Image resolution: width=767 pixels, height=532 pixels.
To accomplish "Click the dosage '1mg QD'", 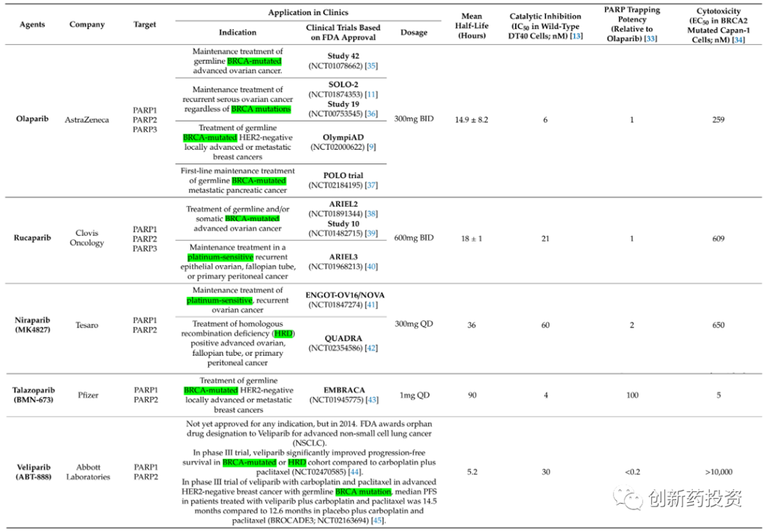I will tap(414, 395).
